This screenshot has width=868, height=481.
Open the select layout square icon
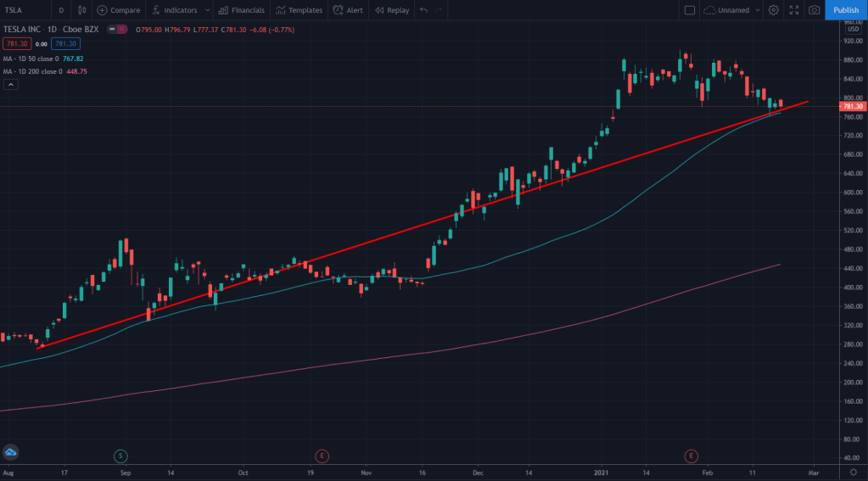[689, 10]
